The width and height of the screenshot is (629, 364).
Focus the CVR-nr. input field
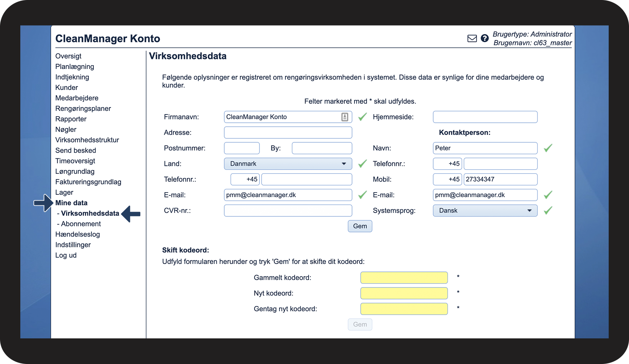point(288,211)
